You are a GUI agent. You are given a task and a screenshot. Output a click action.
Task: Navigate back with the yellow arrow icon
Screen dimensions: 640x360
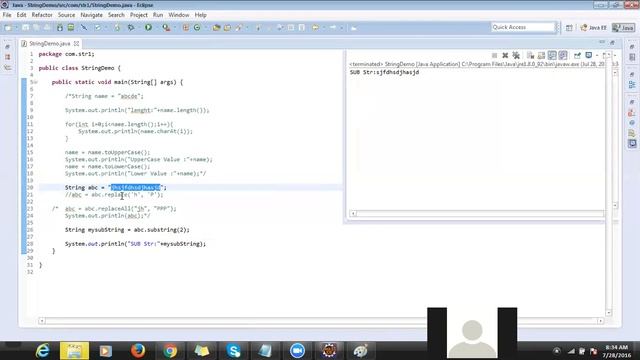(x=316, y=28)
